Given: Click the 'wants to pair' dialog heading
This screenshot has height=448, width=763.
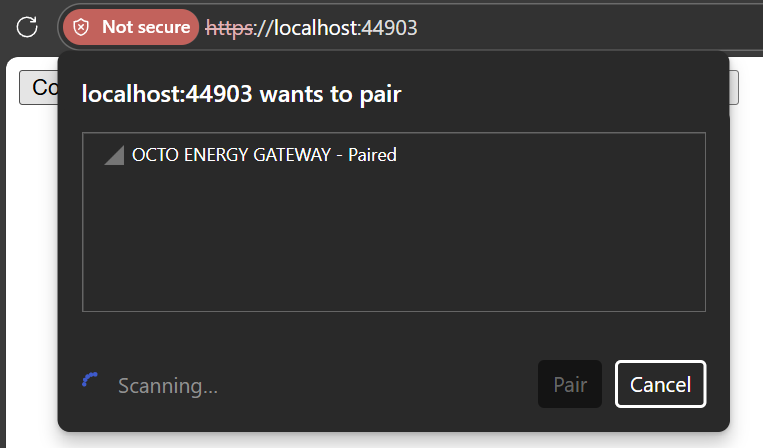Looking at the screenshot, I should 241,93.
